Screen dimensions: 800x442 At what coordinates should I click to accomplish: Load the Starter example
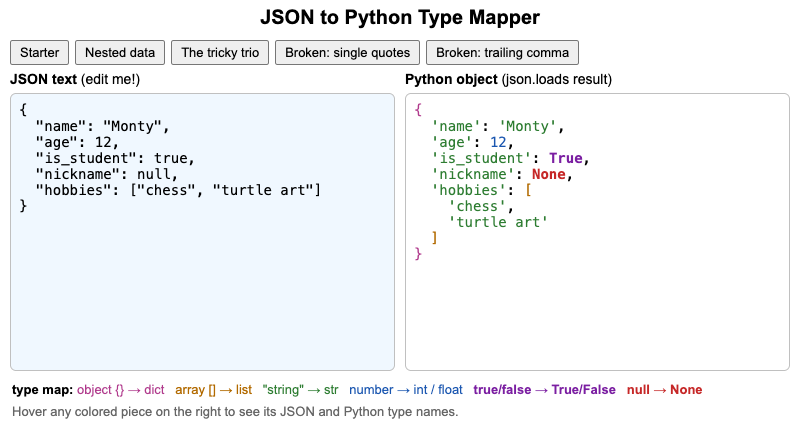pyautogui.click(x=39, y=53)
